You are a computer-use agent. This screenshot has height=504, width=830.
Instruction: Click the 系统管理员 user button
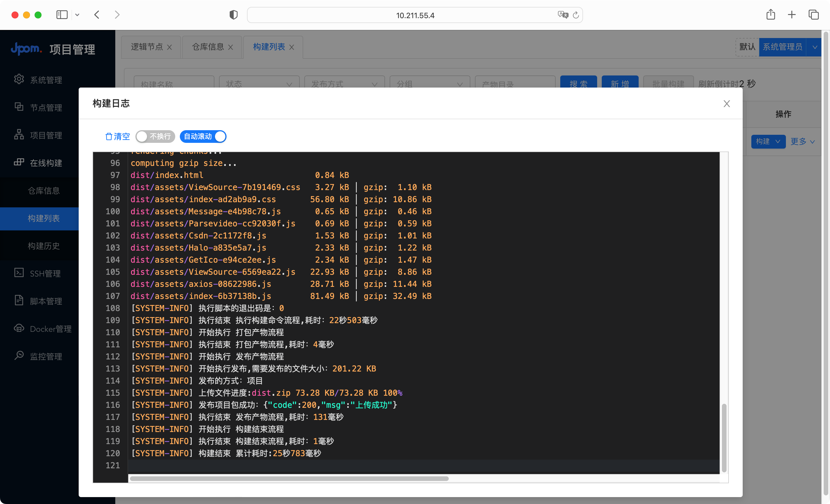click(782, 47)
